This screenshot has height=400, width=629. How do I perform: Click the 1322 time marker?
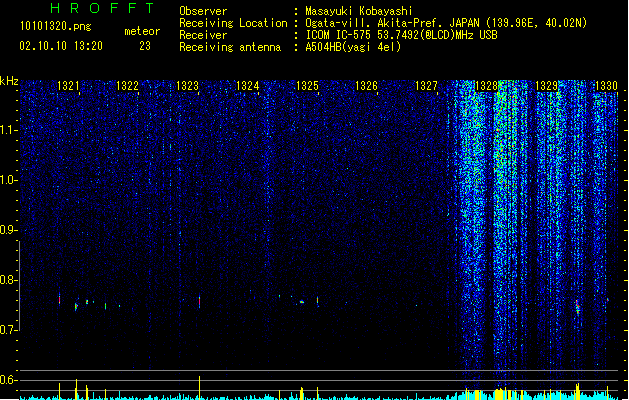coord(127,85)
